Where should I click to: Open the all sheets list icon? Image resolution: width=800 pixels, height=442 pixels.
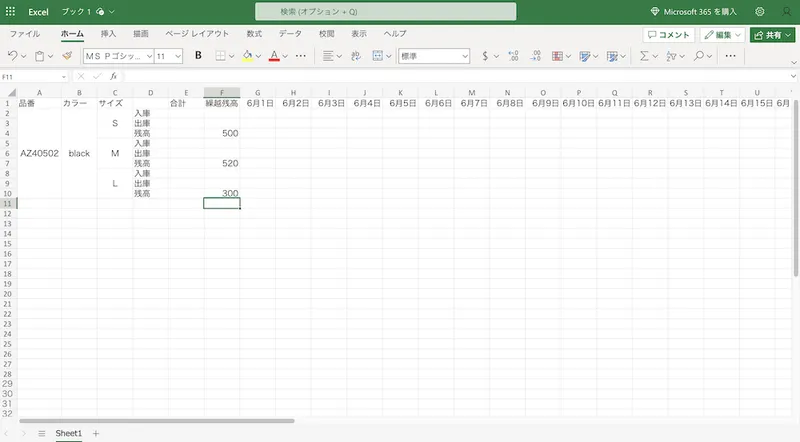[x=42, y=433]
